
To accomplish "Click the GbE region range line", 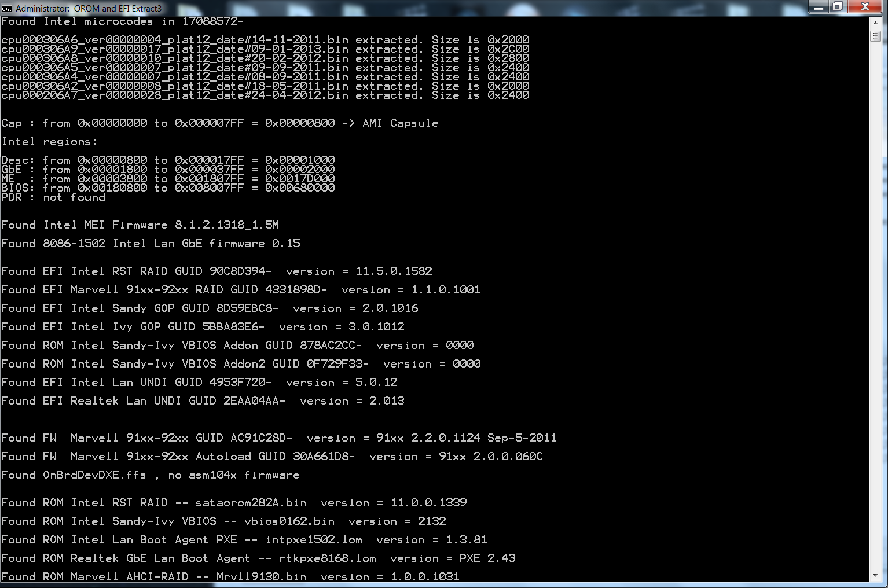I will pyautogui.click(x=168, y=170).
